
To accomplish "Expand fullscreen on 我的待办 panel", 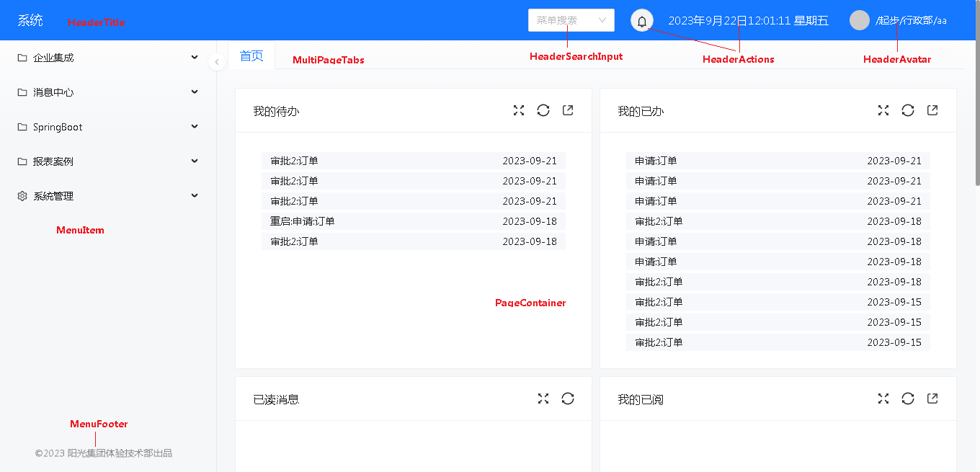I will 519,110.
